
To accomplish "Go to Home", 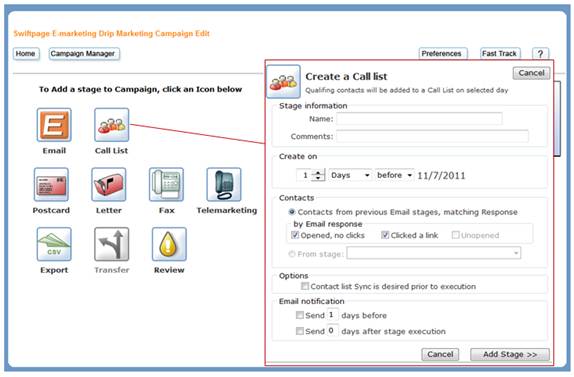I will click(26, 54).
